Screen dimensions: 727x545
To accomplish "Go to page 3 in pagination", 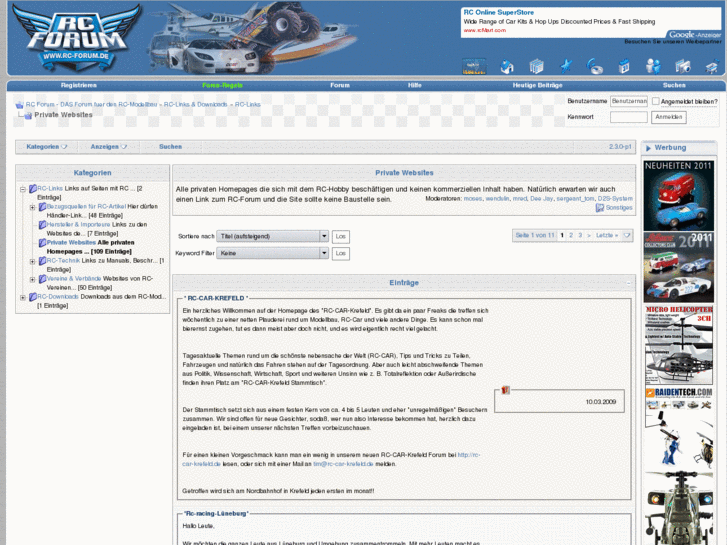I will click(580, 236).
